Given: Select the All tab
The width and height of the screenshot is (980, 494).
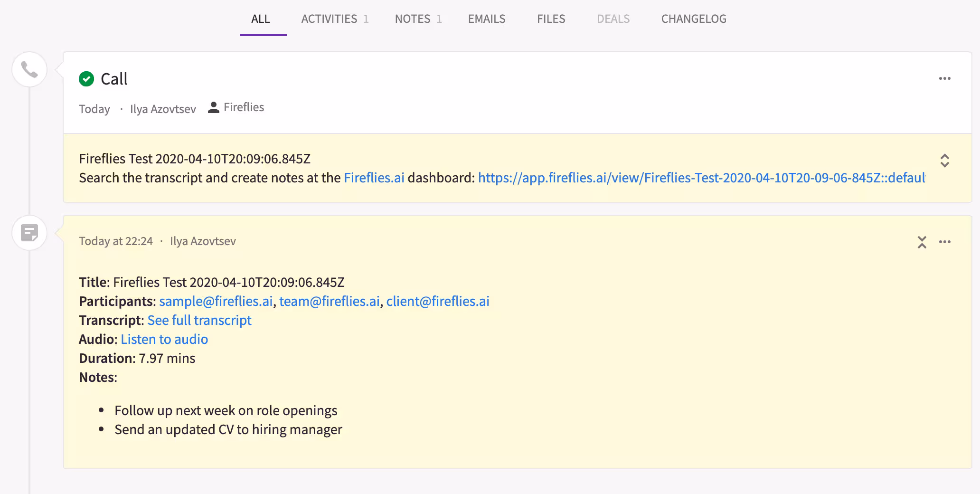Looking at the screenshot, I should click(261, 19).
